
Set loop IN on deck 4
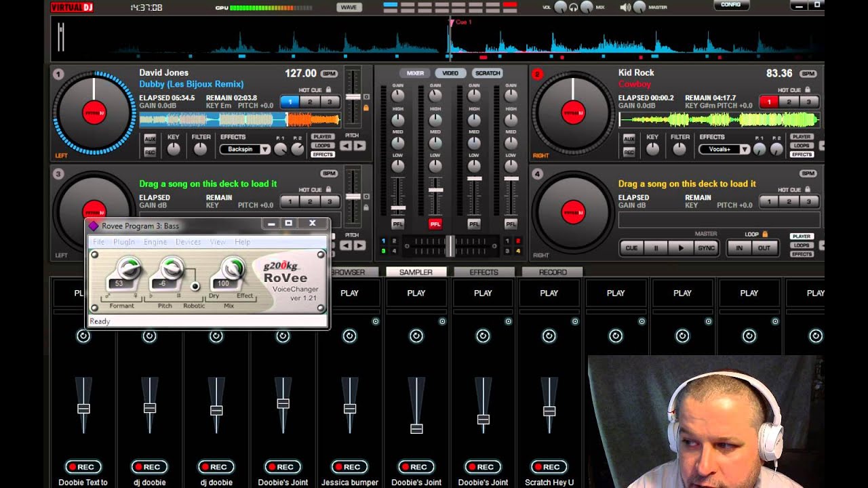(x=739, y=248)
